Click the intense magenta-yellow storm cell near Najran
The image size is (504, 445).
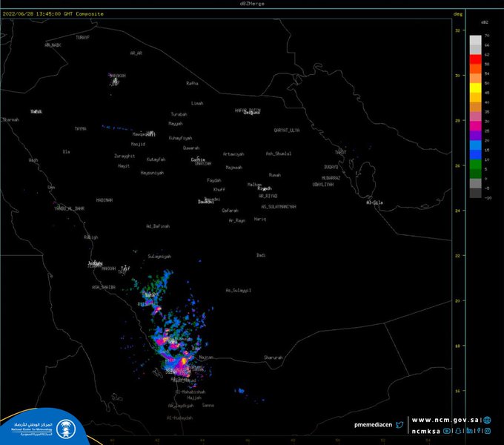(183, 362)
